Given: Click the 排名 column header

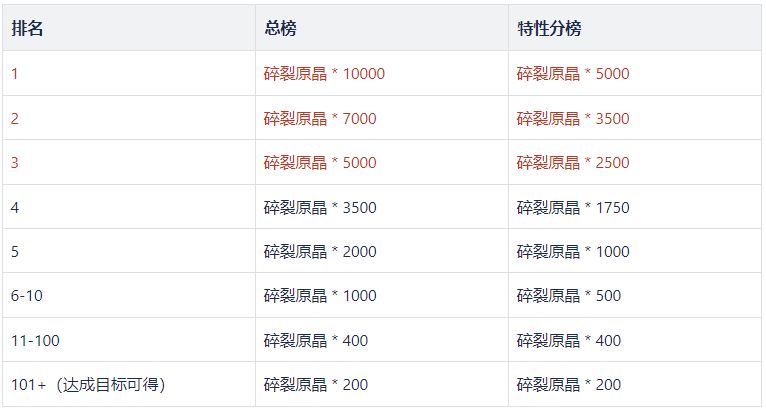Looking at the screenshot, I should point(27,28).
